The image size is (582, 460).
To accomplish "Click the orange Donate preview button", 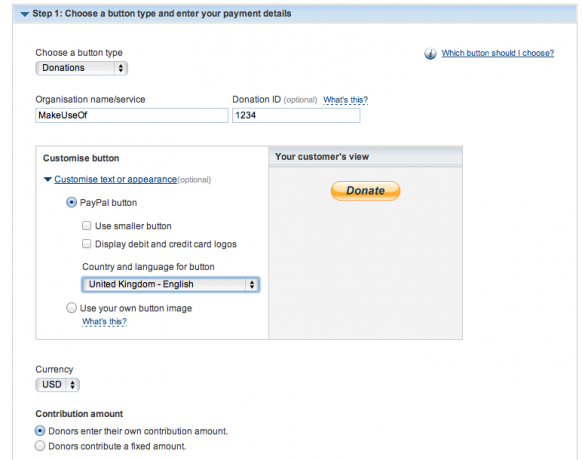I will (x=366, y=191).
